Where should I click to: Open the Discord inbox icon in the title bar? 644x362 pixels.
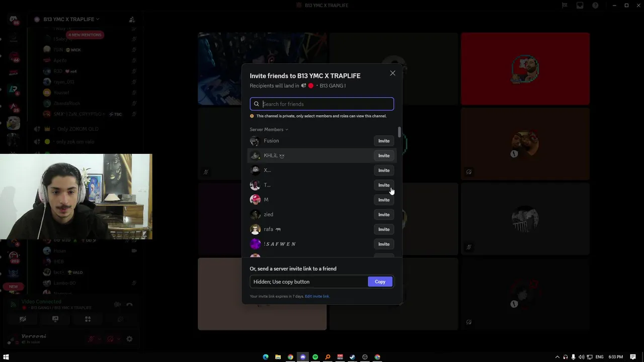(x=580, y=6)
